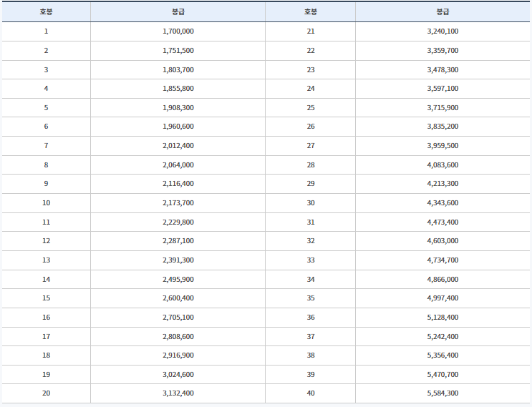Select salary value 2,705,100
This screenshot has width=532, height=407.
pyautogui.click(x=178, y=318)
